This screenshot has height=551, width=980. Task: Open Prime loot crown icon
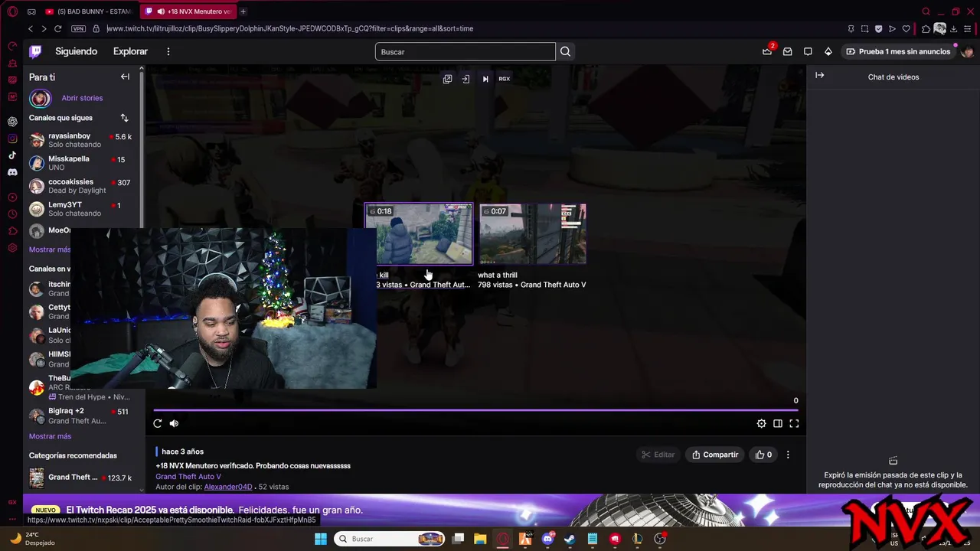point(767,51)
